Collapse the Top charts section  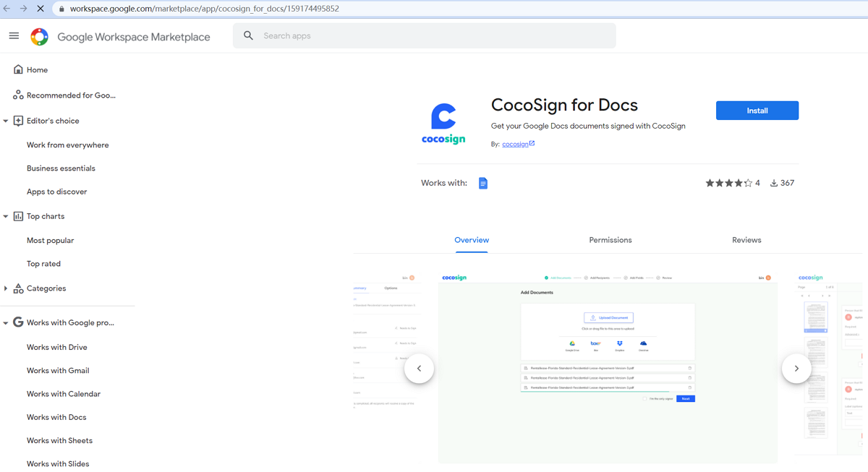(x=6, y=216)
